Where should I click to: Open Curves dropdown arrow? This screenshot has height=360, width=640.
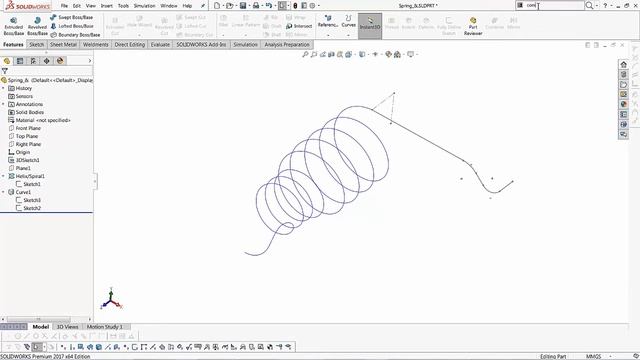[x=348, y=35]
